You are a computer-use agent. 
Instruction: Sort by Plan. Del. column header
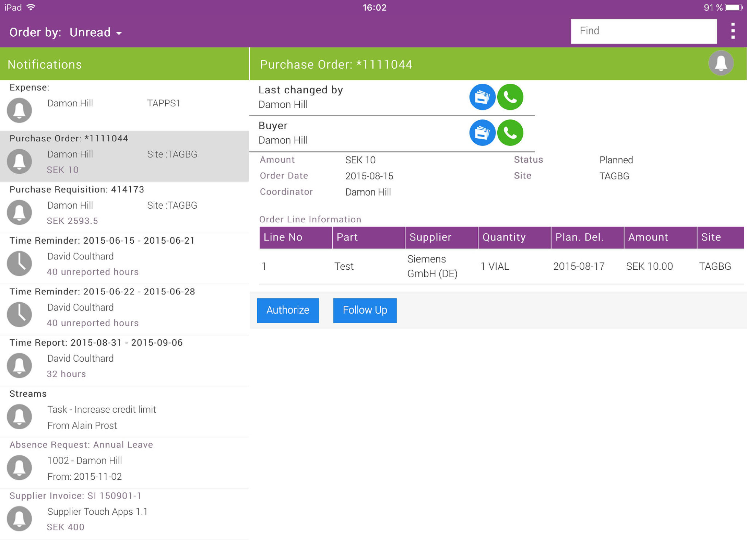click(587, 237)
